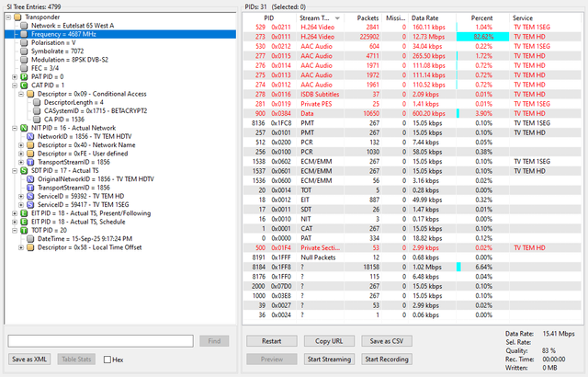The image size is (588, 377).
Task: Expand Descriptor 0x58 Local Time Offset node
Action: pos(21,247)
